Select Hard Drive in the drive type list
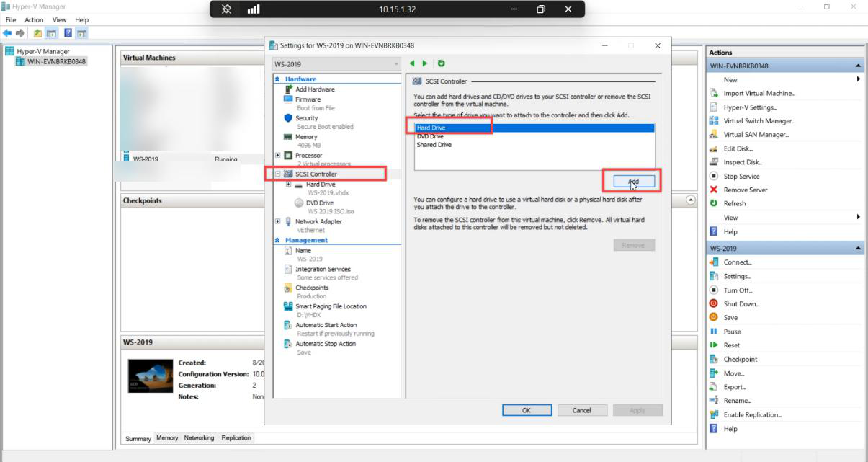 [x=534, y=128]
